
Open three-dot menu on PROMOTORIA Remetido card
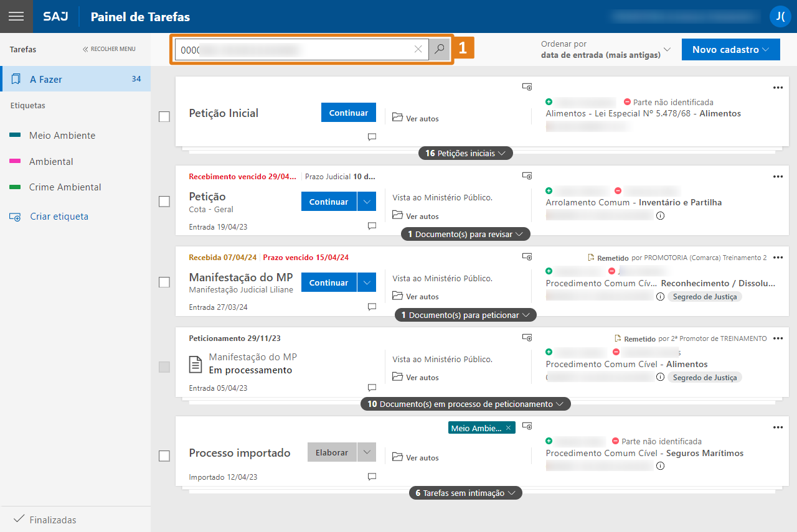point(778,258)
